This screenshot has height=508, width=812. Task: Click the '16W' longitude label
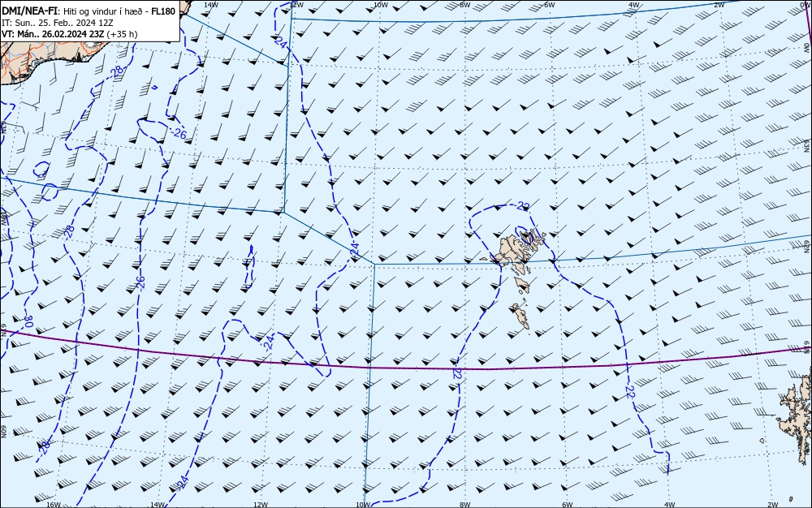(x=54, y=505)
